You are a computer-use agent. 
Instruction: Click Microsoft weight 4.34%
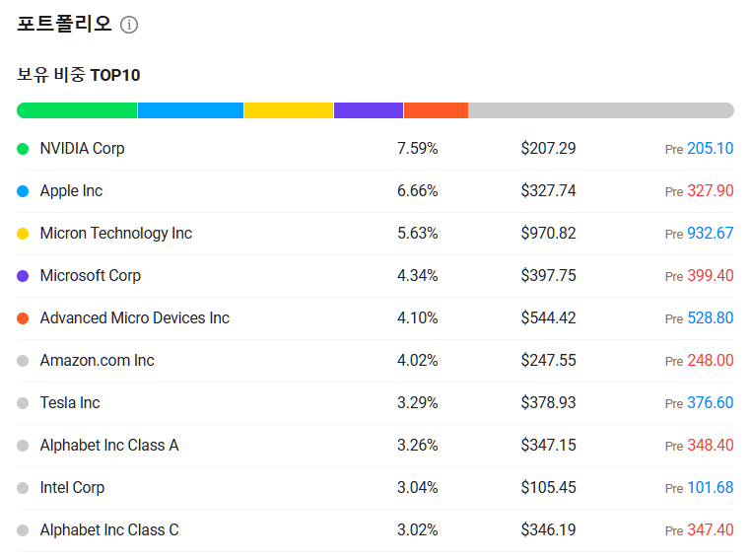(418, 276)
